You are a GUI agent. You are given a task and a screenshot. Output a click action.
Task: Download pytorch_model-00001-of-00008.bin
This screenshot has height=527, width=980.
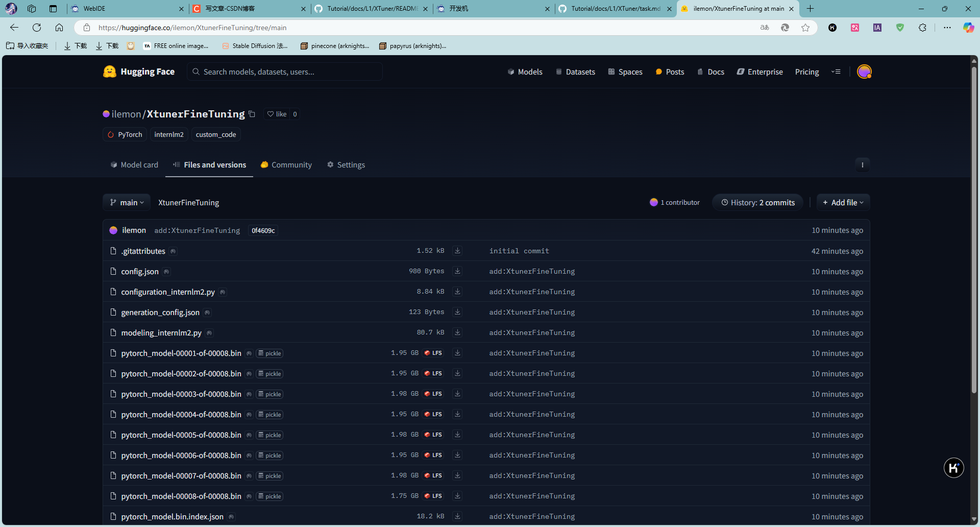coord(457,353)
